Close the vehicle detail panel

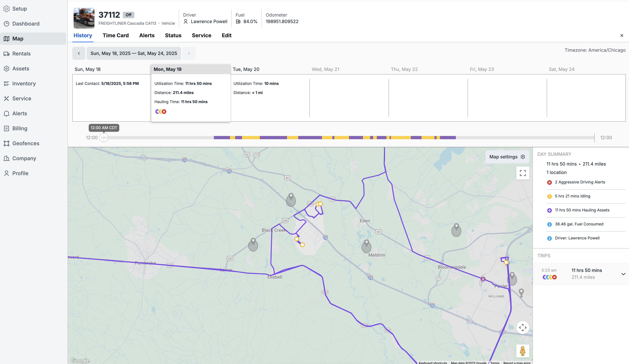coord(622,35)
